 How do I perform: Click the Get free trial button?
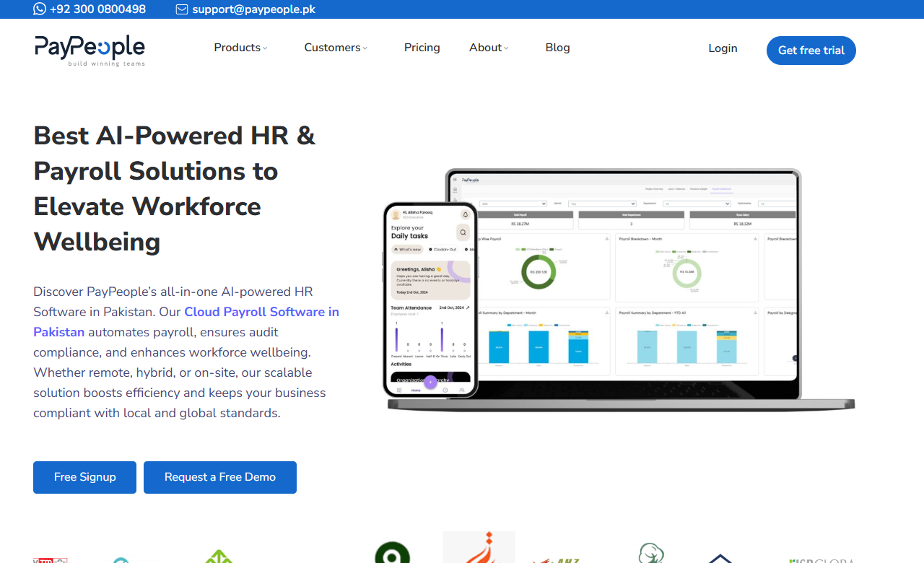[811, 51]
